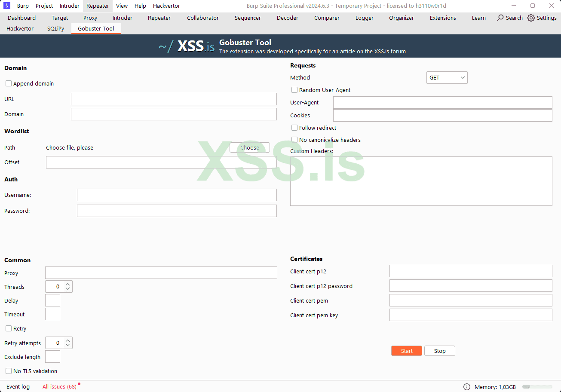The height and width of the screenshot is (392, 561).
Task: Open the Method dropdown
Action: [447, 78]
